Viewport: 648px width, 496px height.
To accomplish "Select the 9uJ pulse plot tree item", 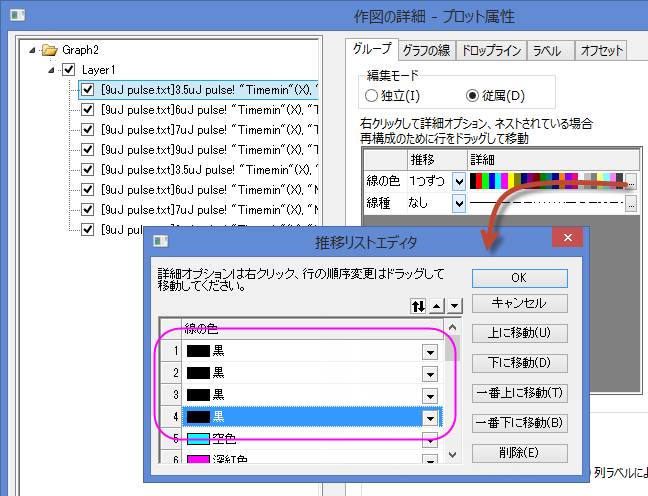I will tap(210, 150).
